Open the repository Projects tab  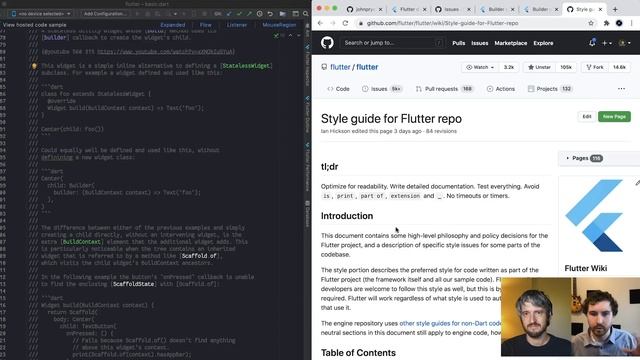(550, 89)
